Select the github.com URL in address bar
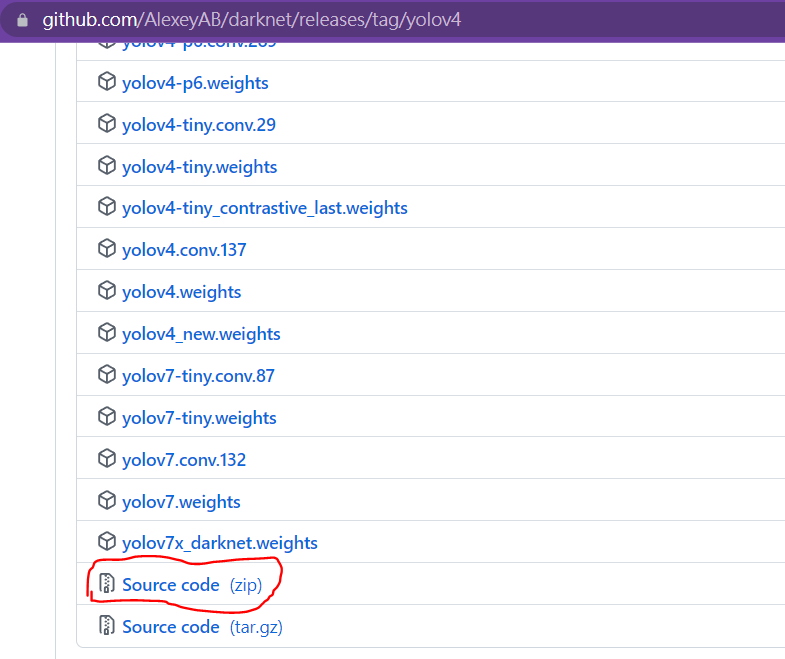Screen dimensions: 785x659 pyautogui.click(x=251, y=20)
